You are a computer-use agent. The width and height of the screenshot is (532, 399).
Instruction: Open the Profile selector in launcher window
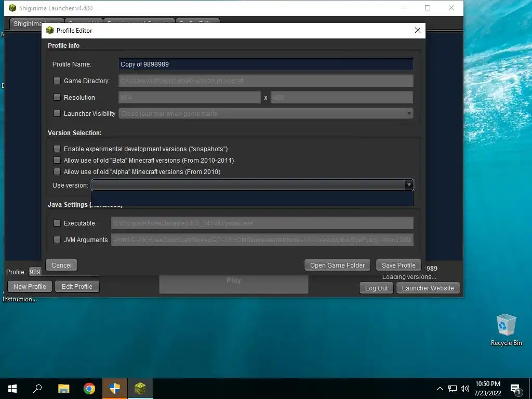(35, 272)
